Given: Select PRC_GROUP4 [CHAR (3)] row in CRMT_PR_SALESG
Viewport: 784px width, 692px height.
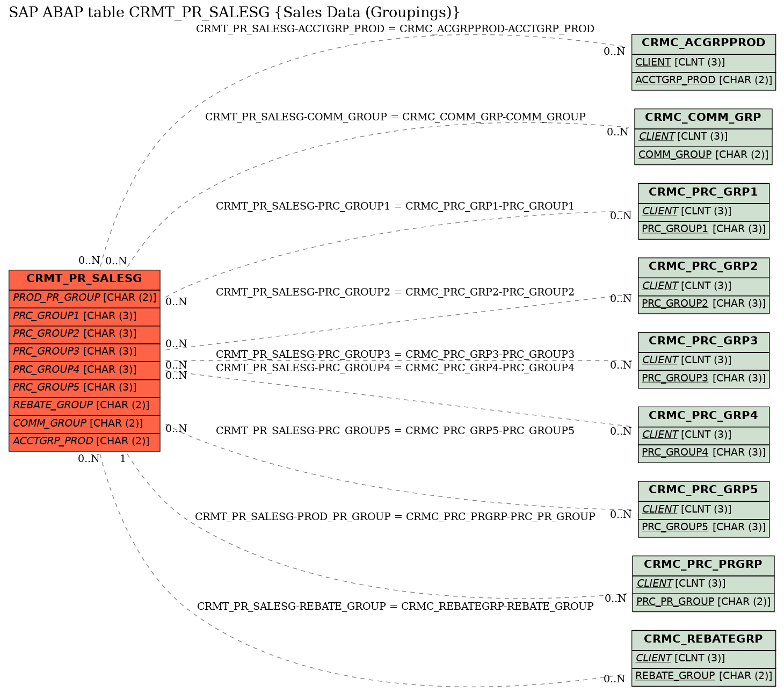Looking at the screenshot, I should click(84, 370).
